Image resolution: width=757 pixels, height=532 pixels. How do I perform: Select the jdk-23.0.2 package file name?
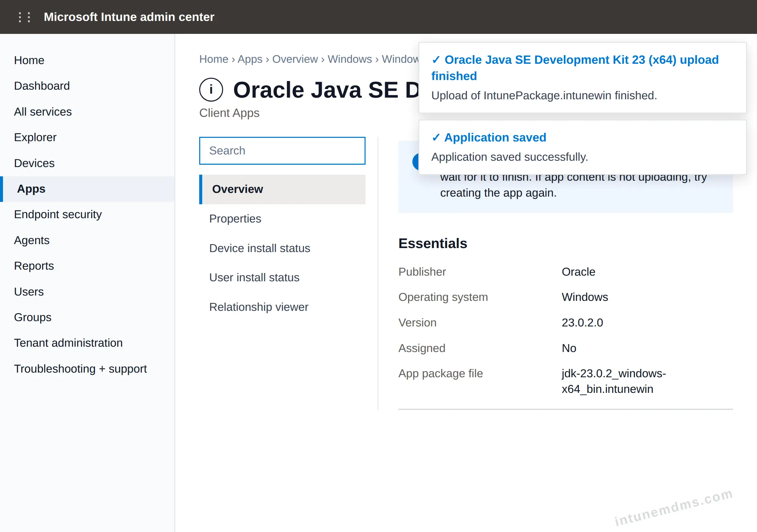tap(614, 381)
